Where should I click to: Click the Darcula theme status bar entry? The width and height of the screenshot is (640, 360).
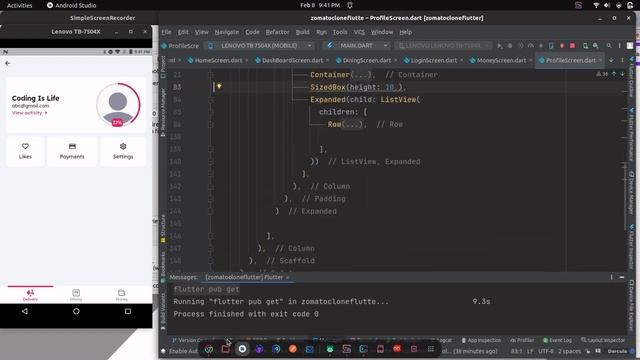point(617,351)
